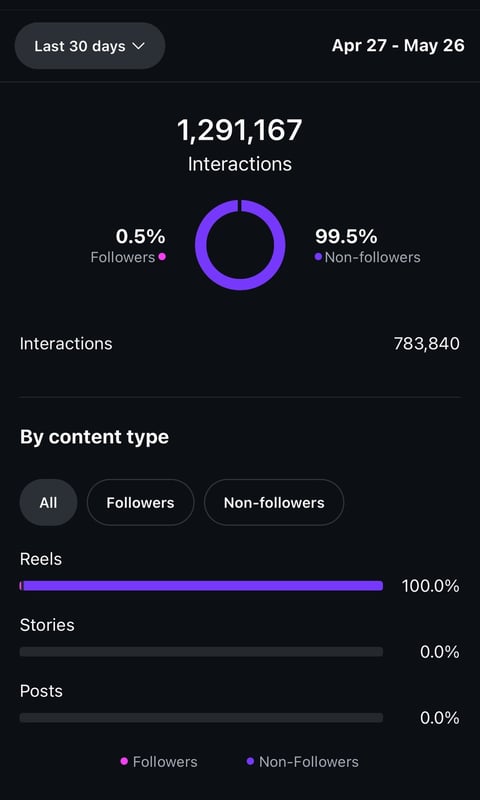Click the Apr 27 - May 26 date range
Screen dimensions: 480x800
[x=398, y=46]
